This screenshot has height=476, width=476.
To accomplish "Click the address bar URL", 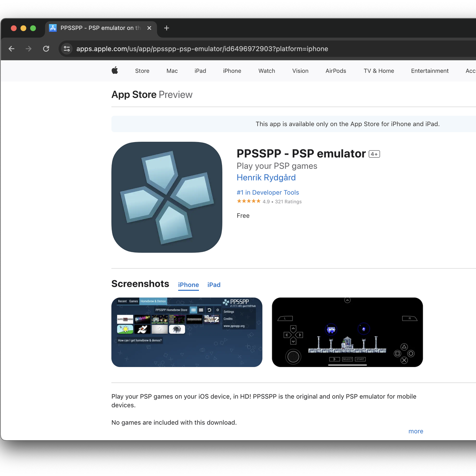I will [202, 49].
